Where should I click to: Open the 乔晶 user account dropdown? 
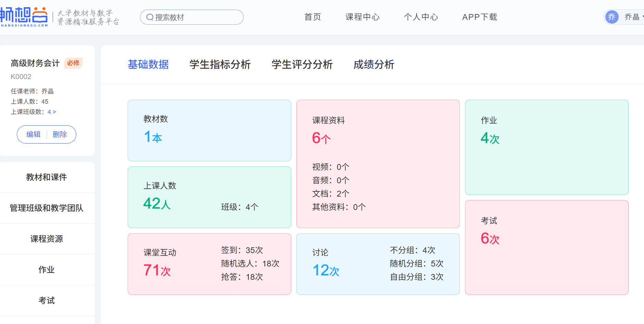click(x=633, y=17)
